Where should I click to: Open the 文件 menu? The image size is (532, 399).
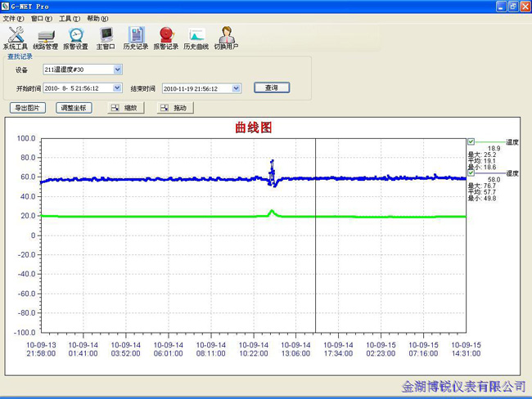[13, 18]
